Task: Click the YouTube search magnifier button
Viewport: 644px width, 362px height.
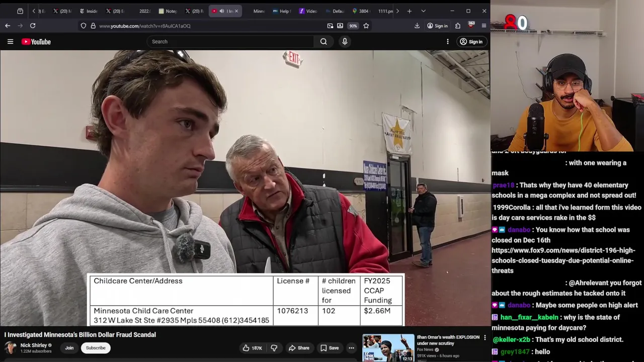Action: coord(324,42)
